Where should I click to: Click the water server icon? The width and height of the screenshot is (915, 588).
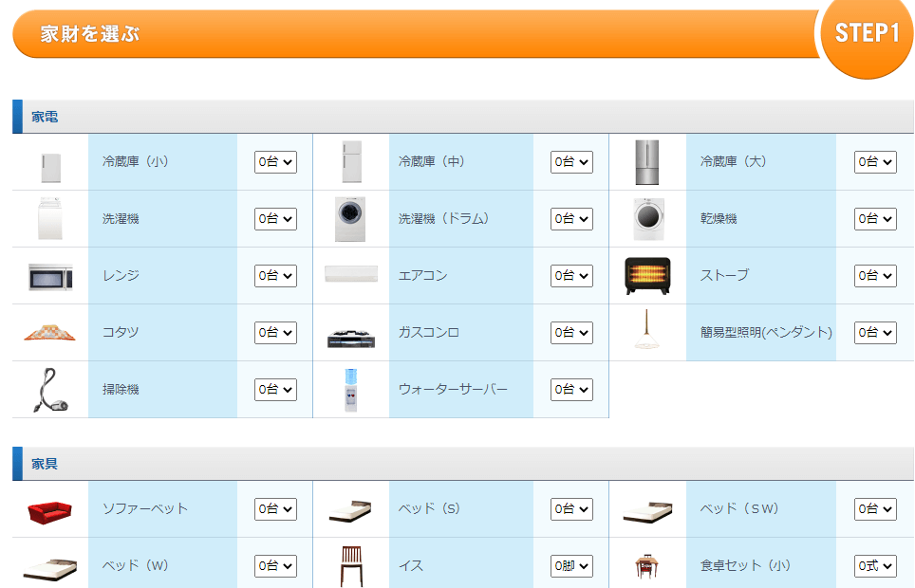(350, 390)
